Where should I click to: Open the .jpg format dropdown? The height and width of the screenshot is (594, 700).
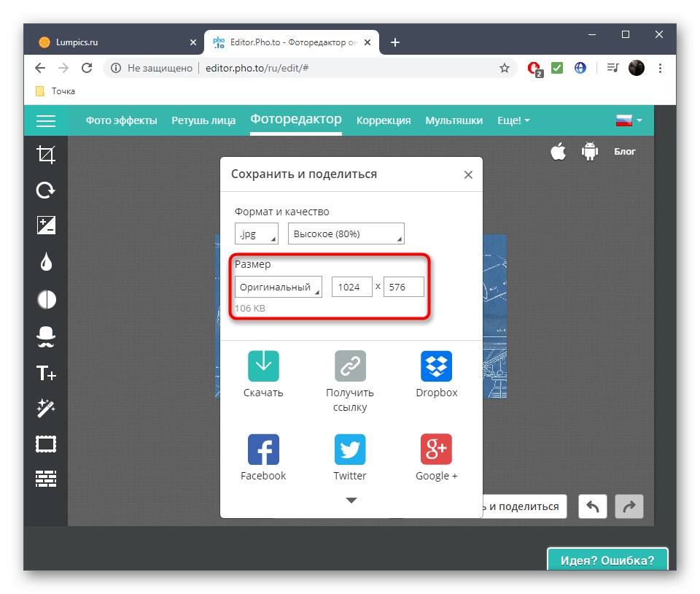tap(256, 234)
